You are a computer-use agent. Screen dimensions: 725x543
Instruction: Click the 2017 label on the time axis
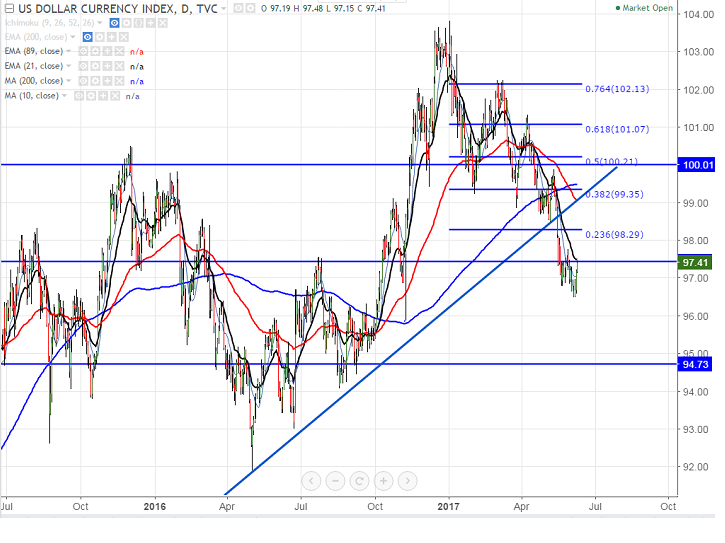[x=448, y=506]
